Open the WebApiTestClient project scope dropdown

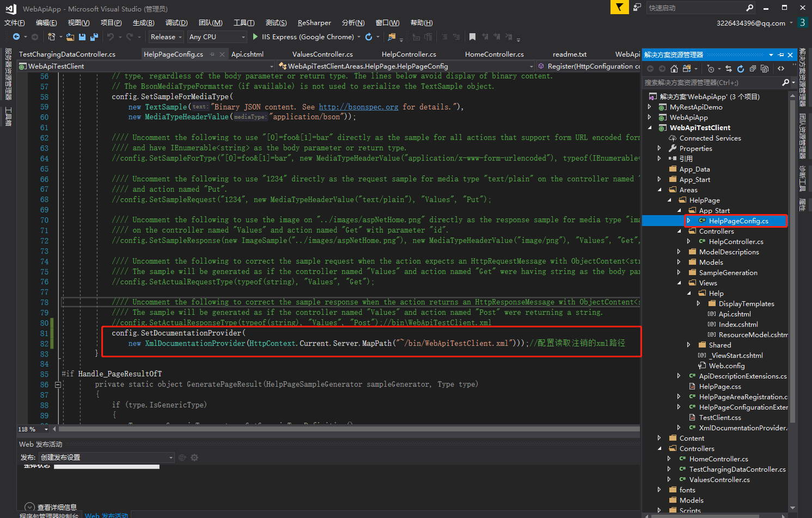point(146,66)
